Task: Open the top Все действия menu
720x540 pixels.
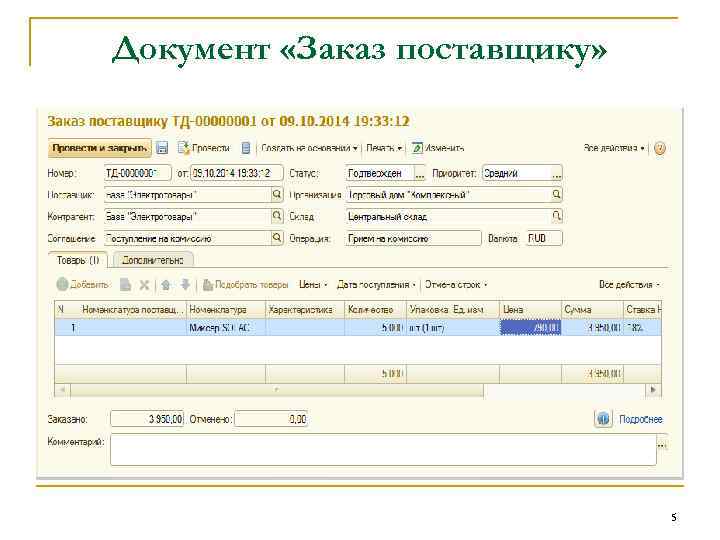Action: pos(613,148)
